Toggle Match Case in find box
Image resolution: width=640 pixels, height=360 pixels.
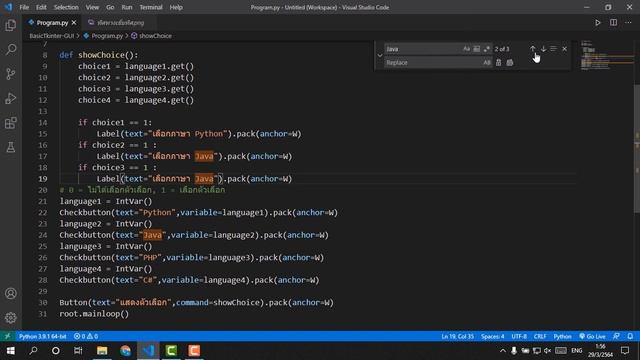click(x=466, y=49)
